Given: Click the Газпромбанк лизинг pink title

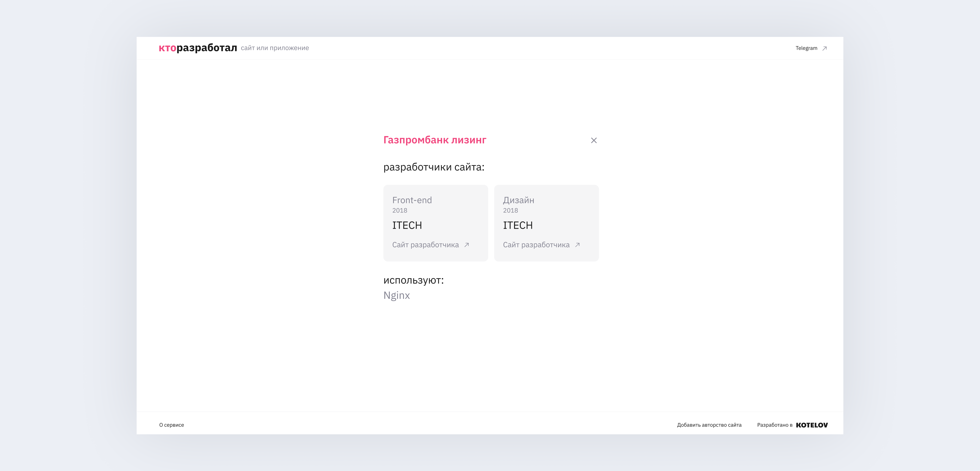Looking at the screenshot, I should [435, 140].
